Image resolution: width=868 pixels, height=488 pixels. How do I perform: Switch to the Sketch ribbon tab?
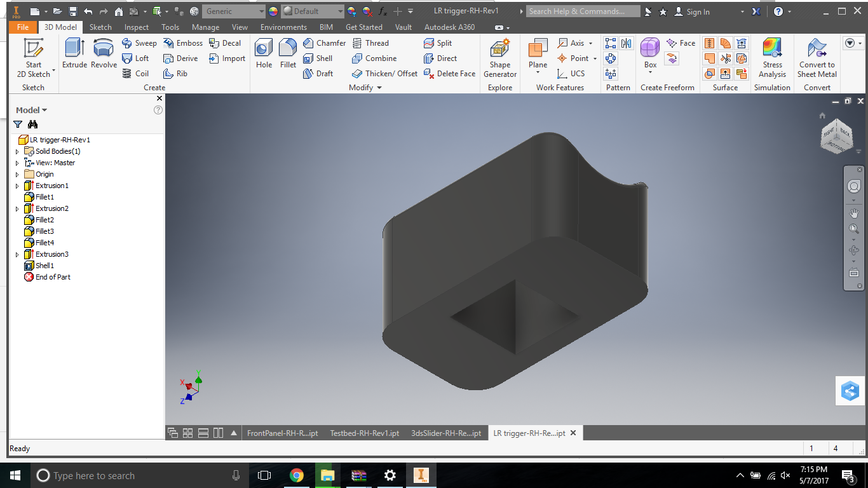point(100,27)
